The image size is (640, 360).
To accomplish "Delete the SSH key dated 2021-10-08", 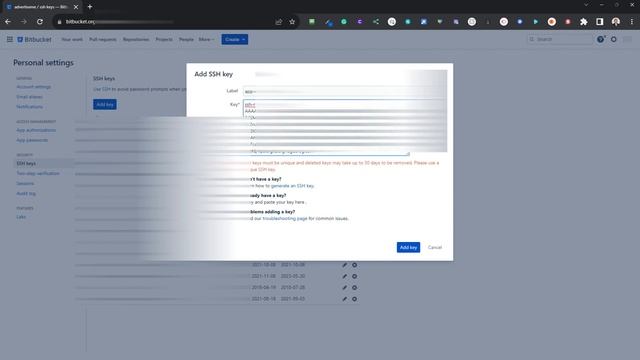I will point(354,265).
